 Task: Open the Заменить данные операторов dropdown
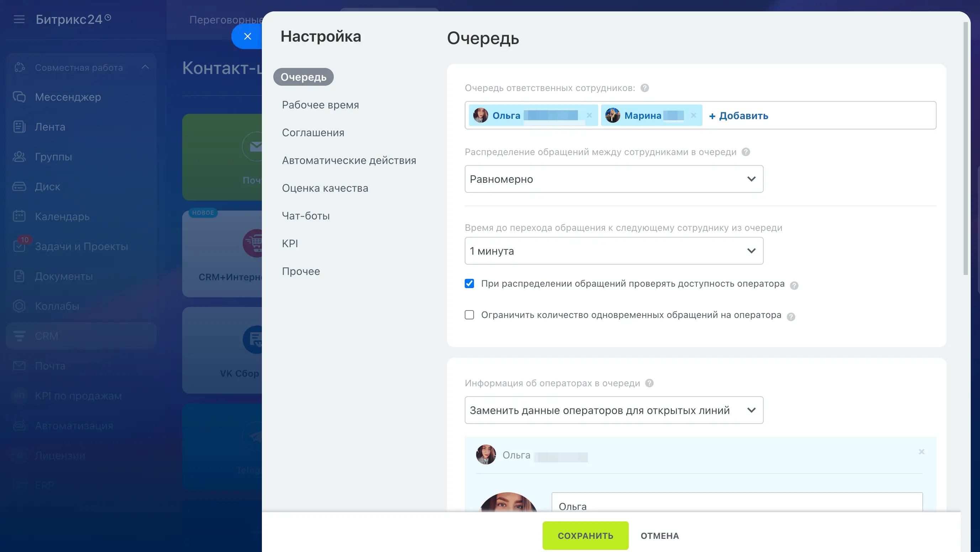pyautogui.click(x=613, y=410)
